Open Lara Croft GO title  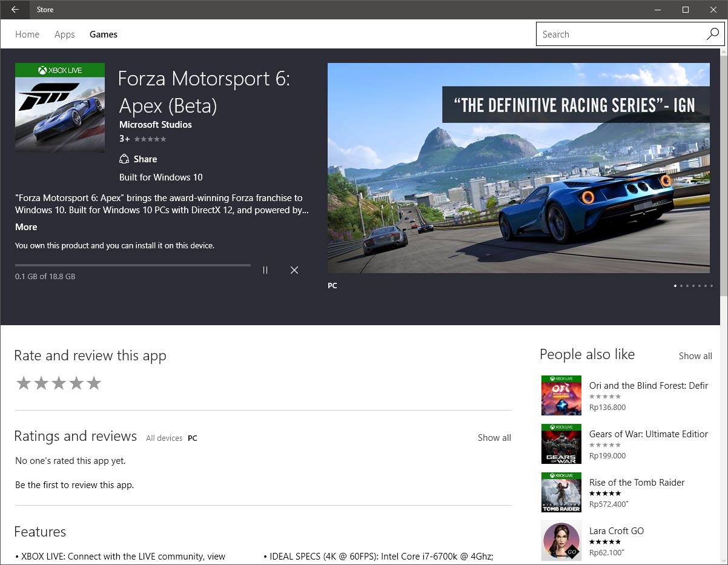pos(617,531)
